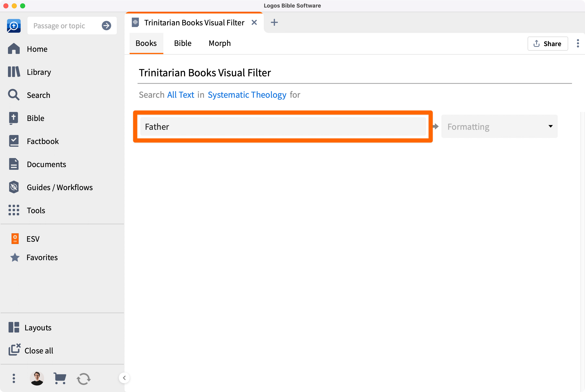Image resolution: width=585 pixels, height=392 pixels.
Task: Open the sidebar bottom three-dot menu
Action: [x=14, y=378]
